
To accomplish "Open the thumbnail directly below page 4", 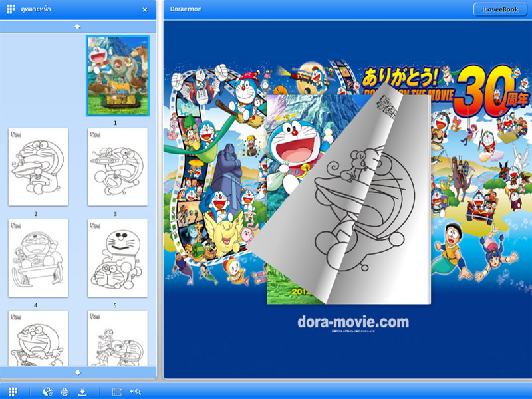I will coord(39,338).
